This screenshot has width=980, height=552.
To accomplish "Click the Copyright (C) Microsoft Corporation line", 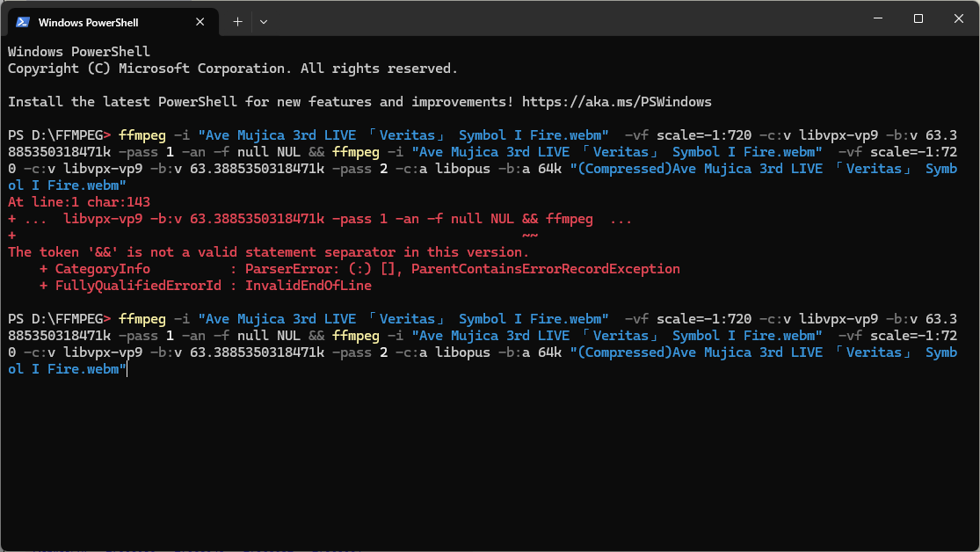I will (x=233, y=69).
